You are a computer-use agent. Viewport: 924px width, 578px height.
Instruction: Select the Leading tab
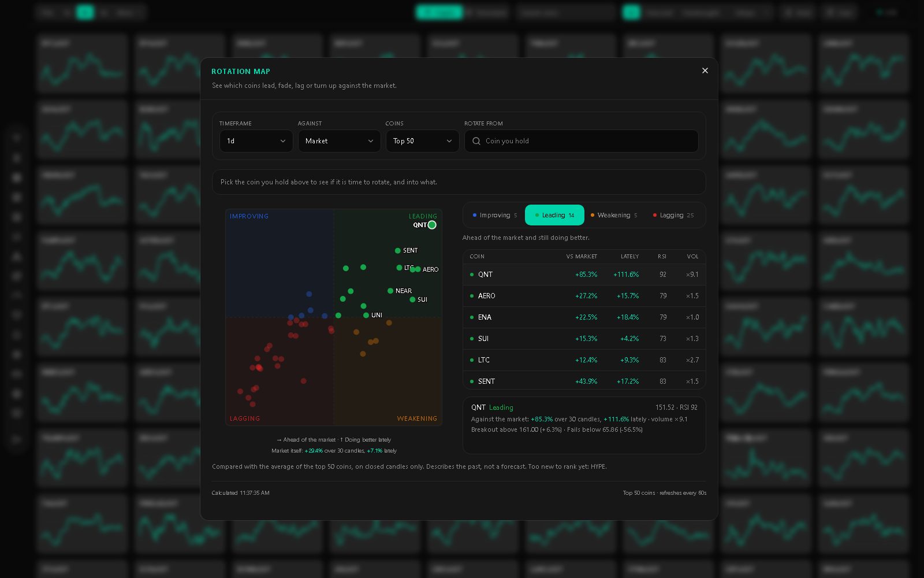pos(554,215)
